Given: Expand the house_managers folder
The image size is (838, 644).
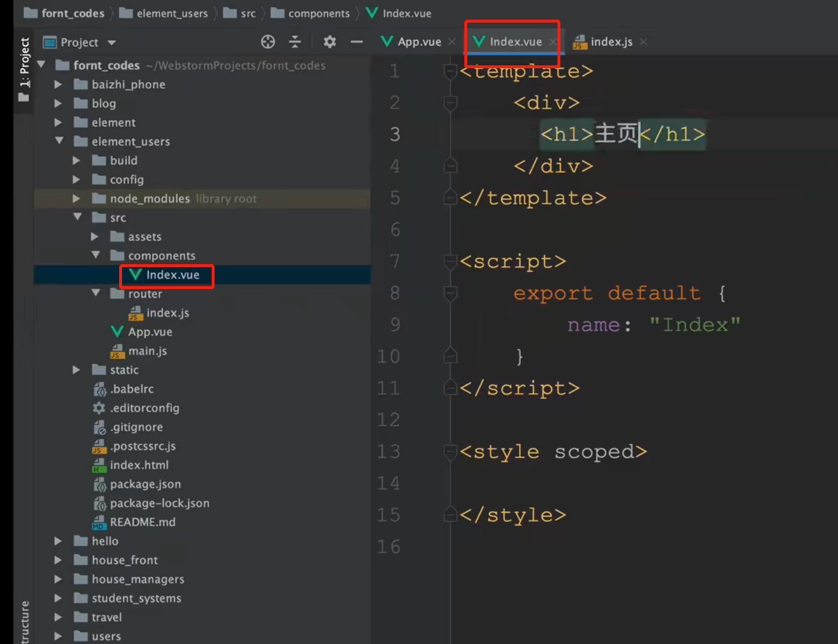Looking at the screenshot, I should (58, 579).
